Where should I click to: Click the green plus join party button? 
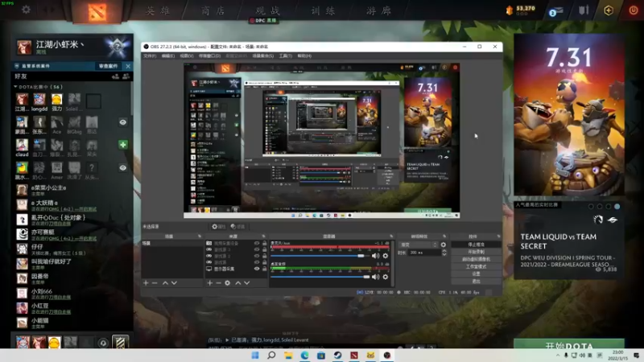123,145
